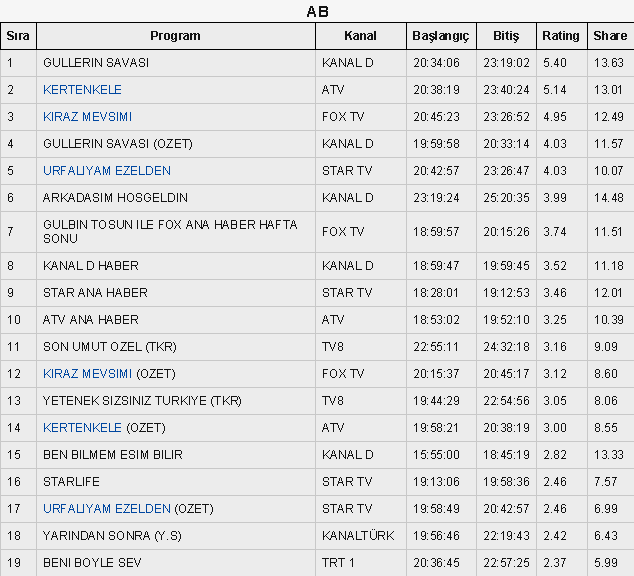Select the ARKADASIM HOSGELDIN program cell

[x=176, y=198]
